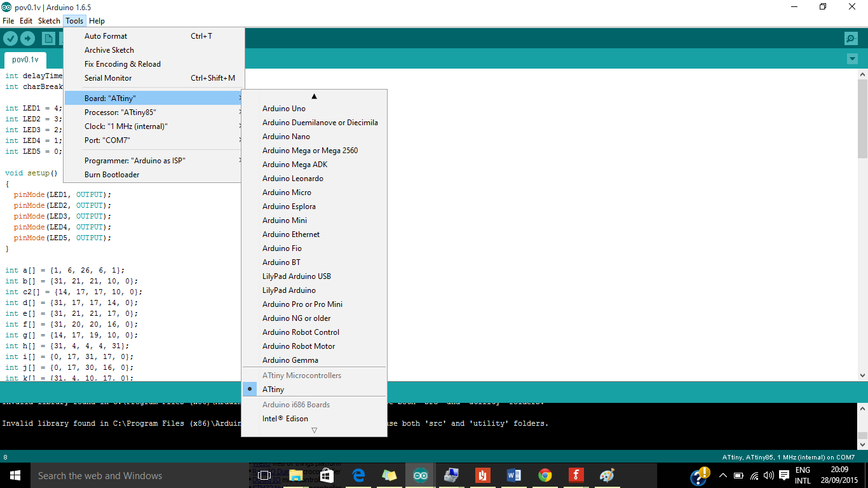
Task: Select Fix Encoding & Reload
Action: (x=154, y=64)
